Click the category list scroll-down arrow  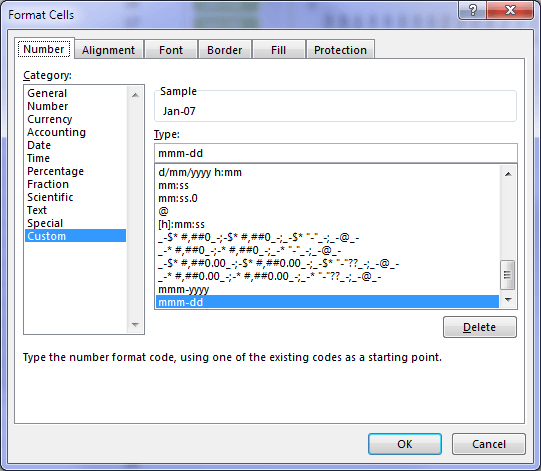[x=135, y=325]
